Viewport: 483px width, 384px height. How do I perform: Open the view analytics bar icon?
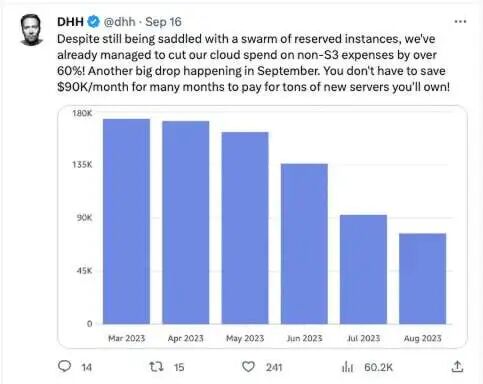point(347,367)
